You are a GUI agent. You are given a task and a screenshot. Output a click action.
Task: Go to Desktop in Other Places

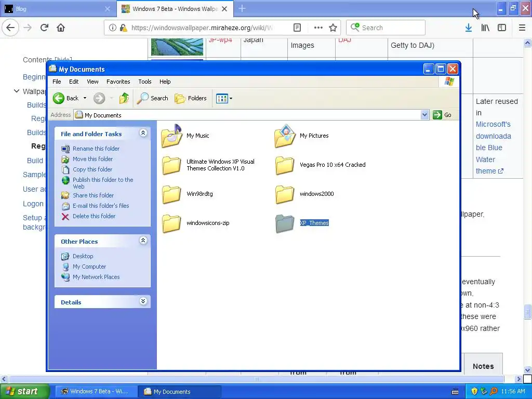(83, 256)
